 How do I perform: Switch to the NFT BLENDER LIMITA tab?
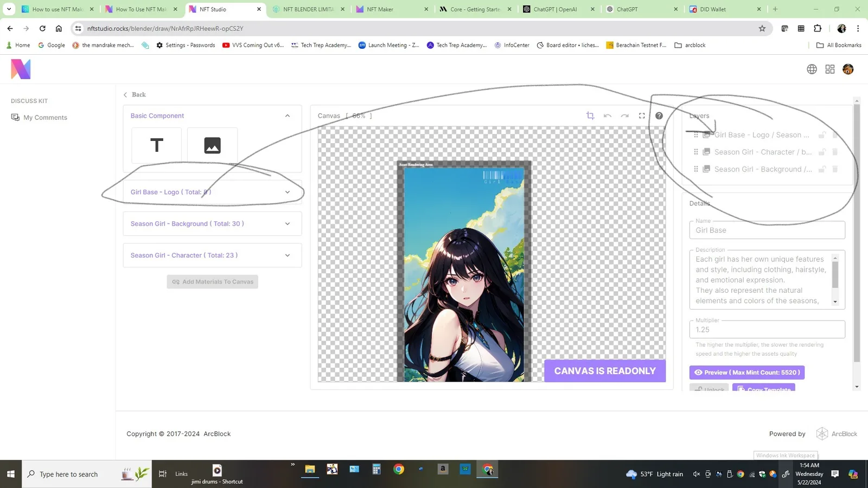coord(308,9)
